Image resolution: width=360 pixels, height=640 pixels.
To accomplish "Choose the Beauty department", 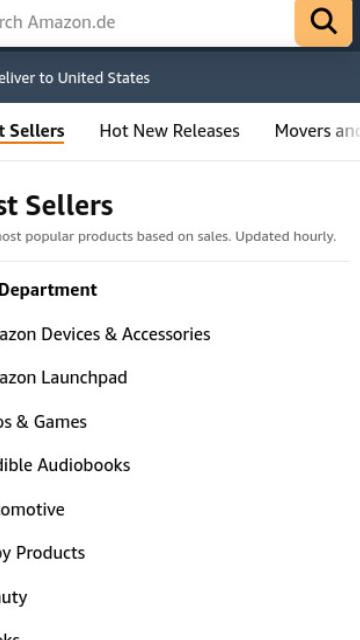I will coord(13,597).
